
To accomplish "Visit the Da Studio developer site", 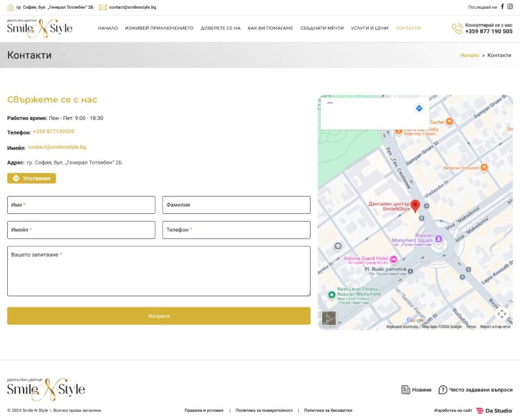I will pyautogui.click(x=494, y=410).
